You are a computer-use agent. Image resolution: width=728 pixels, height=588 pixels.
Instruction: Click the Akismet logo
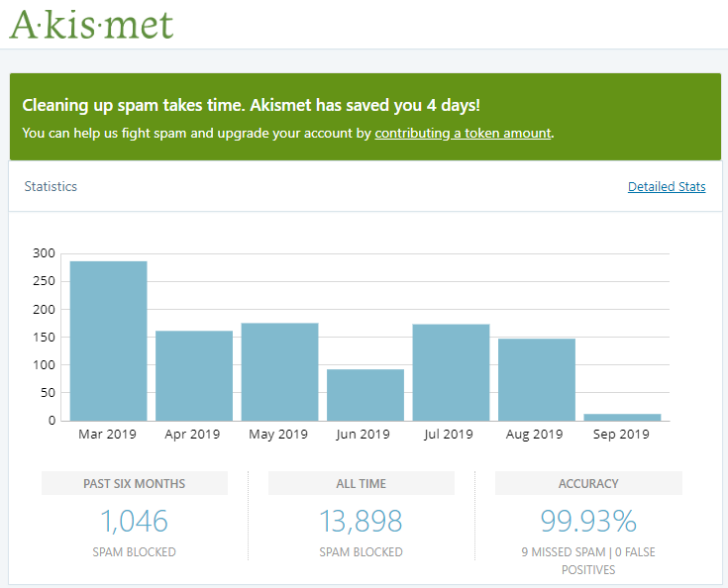tap(91, 24)
